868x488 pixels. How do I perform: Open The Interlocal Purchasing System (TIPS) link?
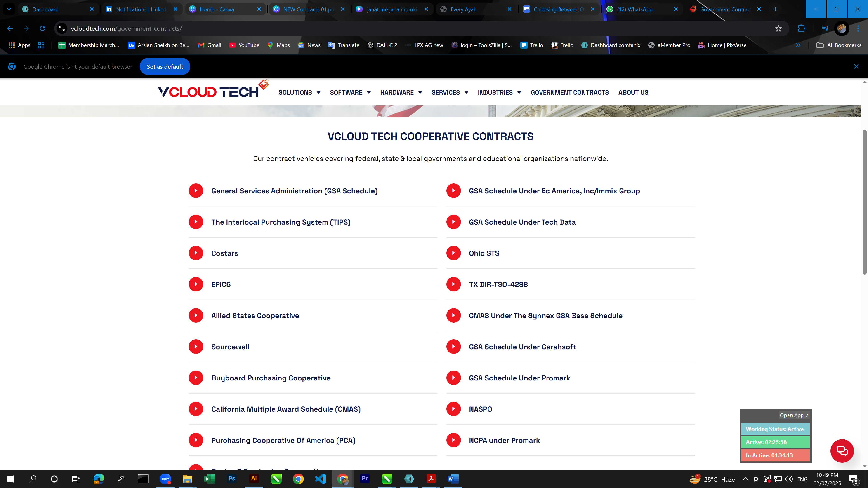[x=281, y=222]
